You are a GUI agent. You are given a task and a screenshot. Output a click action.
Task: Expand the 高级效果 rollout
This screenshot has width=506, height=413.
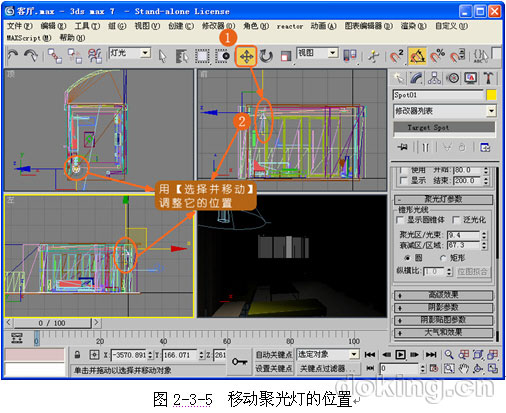tap(443, 295)
